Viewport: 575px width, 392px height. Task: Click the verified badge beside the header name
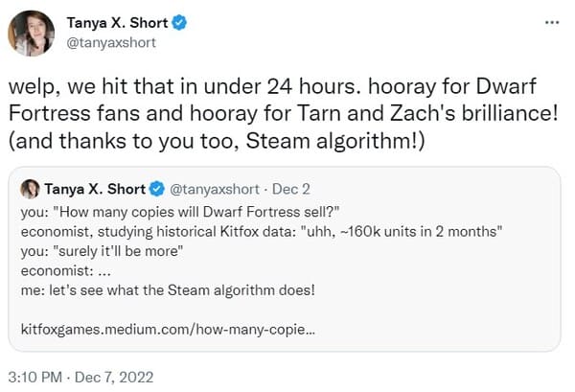(x=179, y=23)
